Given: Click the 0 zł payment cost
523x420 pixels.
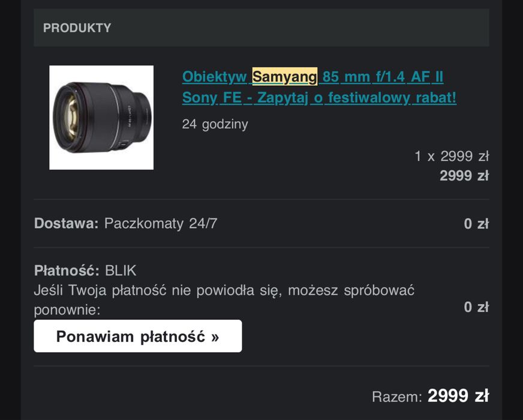Looking at the screenshot, I should click(476, 307).
